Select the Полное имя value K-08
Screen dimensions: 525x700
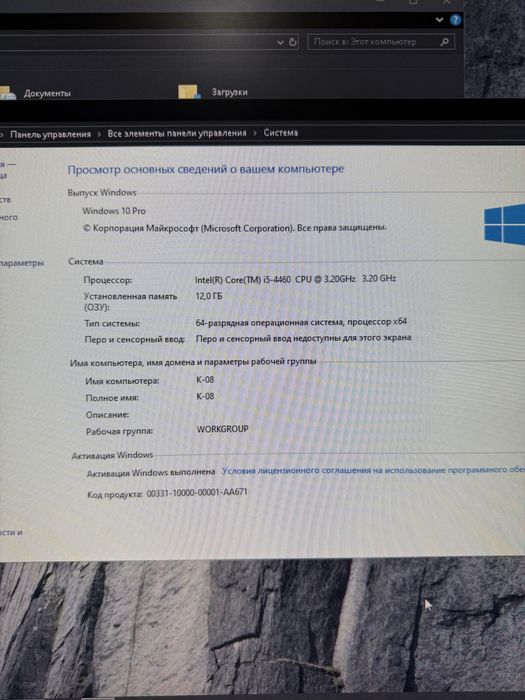205,396
